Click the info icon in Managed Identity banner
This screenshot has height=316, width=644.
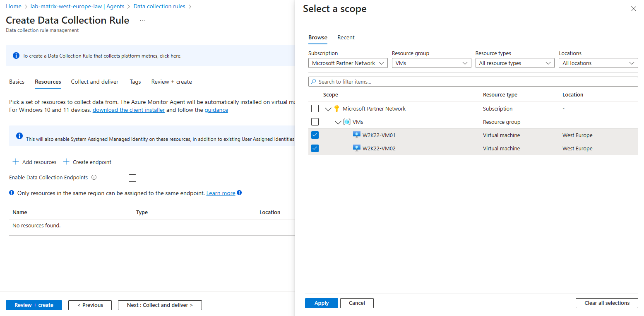(19, 136)
